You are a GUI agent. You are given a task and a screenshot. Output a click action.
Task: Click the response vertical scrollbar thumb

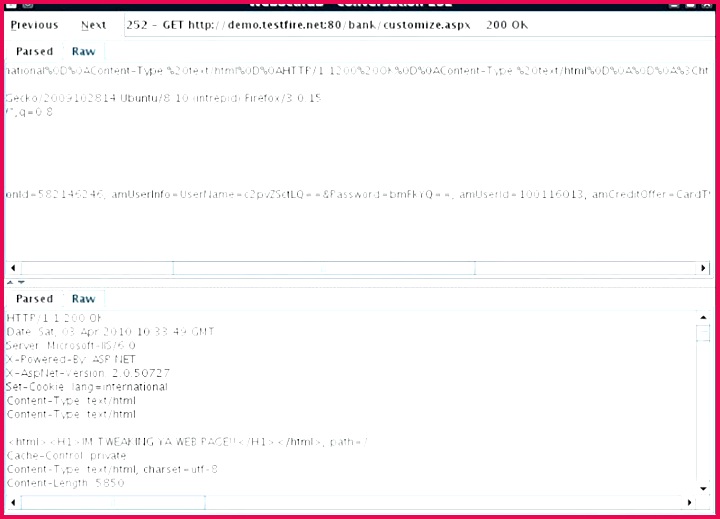click(704, 334)
